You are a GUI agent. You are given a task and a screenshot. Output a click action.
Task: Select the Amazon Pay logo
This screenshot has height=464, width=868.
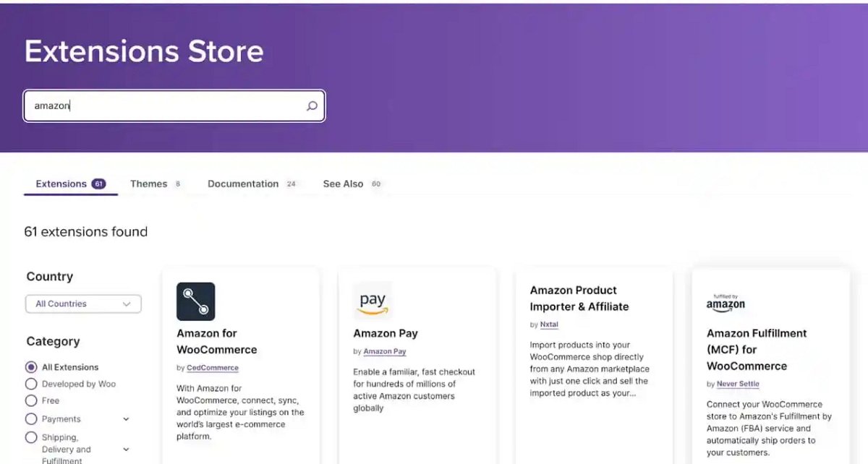click(373, 300)
